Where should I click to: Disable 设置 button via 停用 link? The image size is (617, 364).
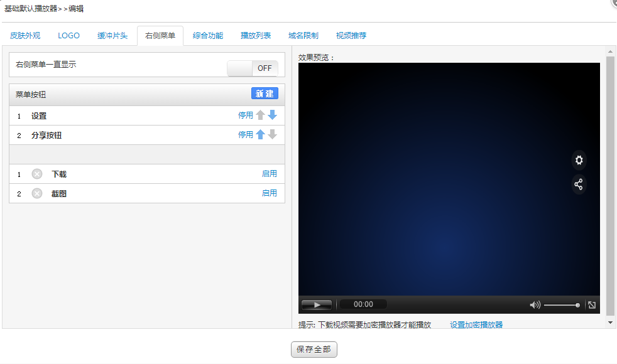[245, 115]
